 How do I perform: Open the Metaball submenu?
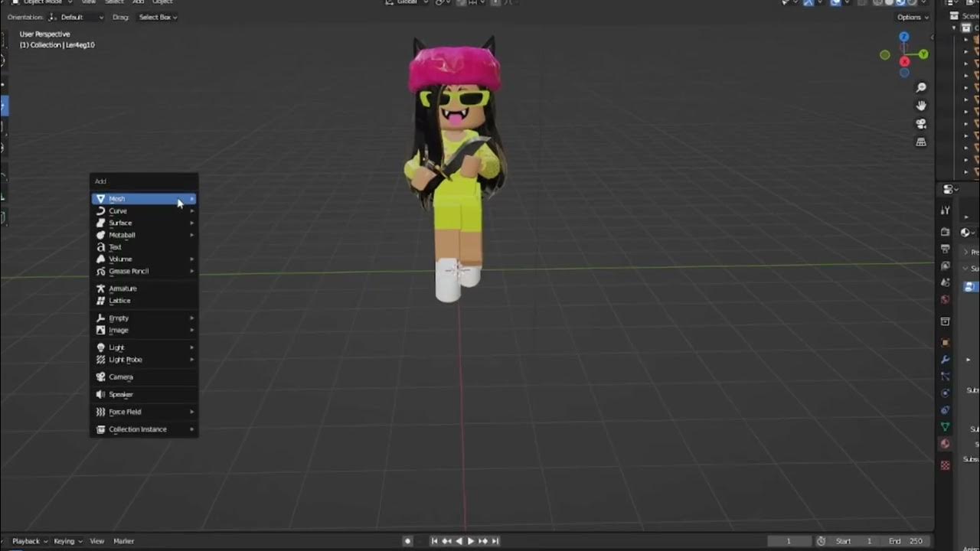[144, 235]
